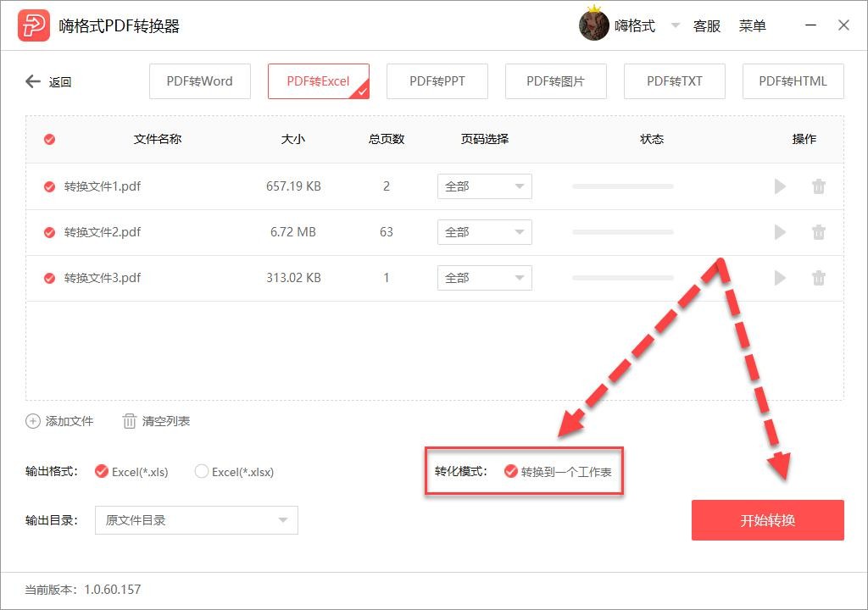Screen dimensions: 868x610
Task: Switch to PDF转Word tab
Action: 200,81
